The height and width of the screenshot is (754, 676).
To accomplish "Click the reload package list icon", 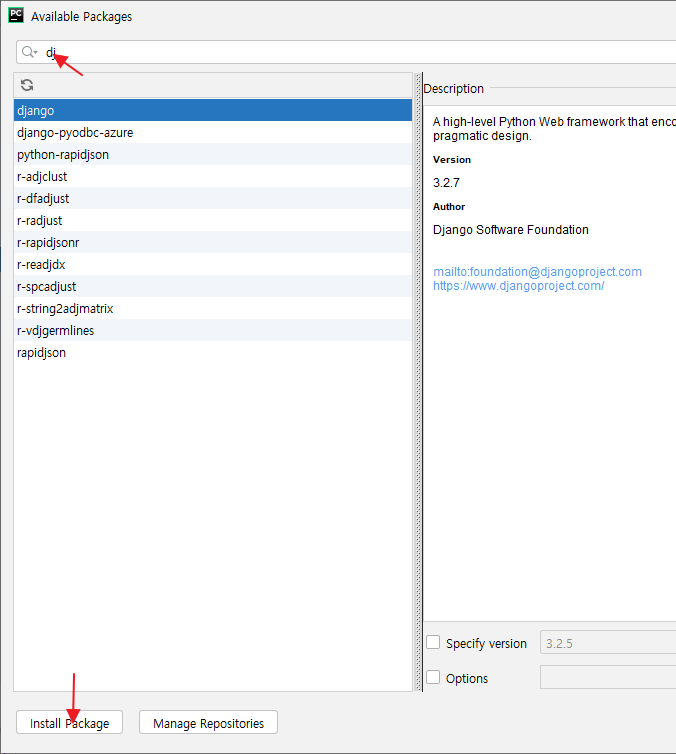I will coord(27,85).
